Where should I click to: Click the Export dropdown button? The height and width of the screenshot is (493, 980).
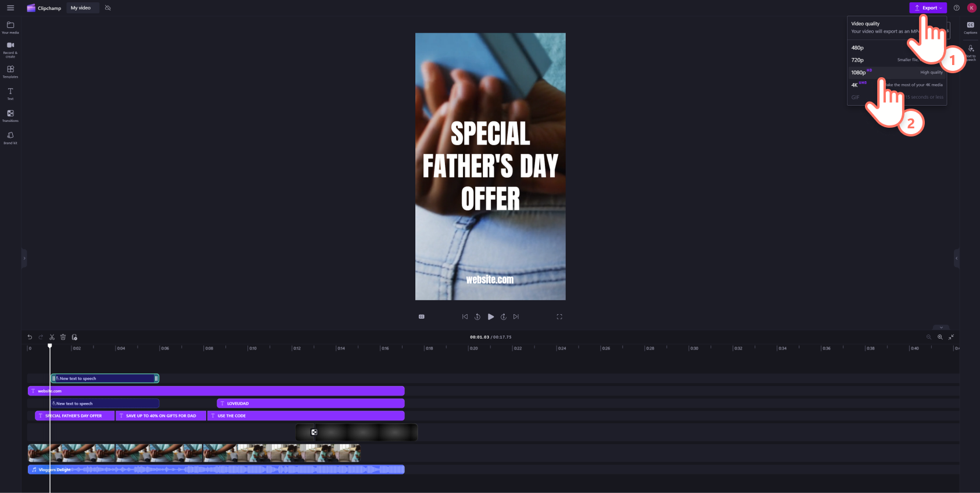pos(928,8)
